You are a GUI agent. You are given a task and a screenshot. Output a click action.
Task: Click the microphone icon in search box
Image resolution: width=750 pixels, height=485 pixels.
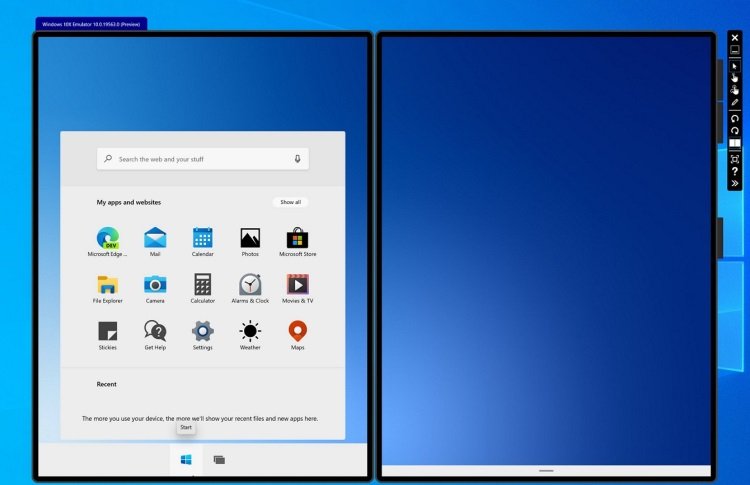[298, 159]
